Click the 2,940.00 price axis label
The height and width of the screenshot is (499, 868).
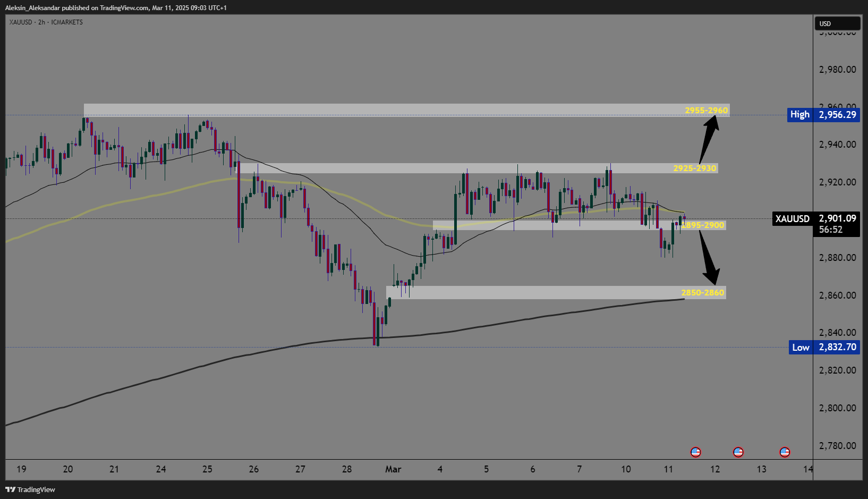[x=838, y=144]
